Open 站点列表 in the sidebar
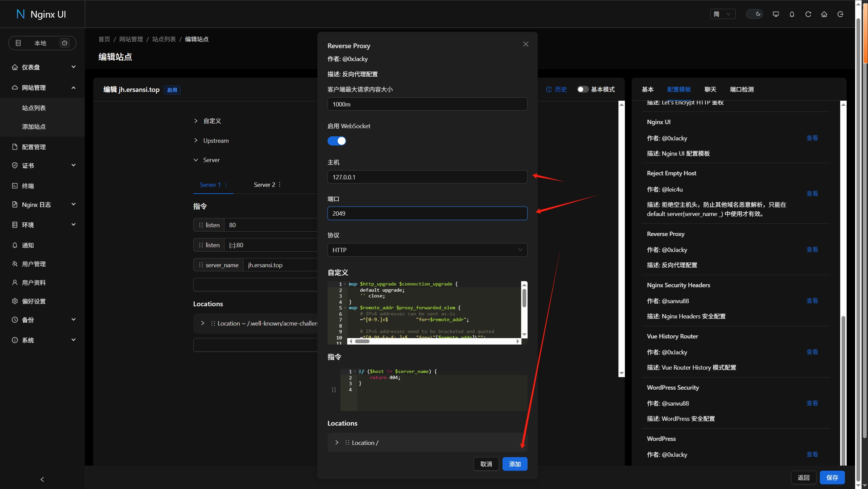The height and width of the screenshot is (489, 868). pyautogui.click(x=34, y=108)
